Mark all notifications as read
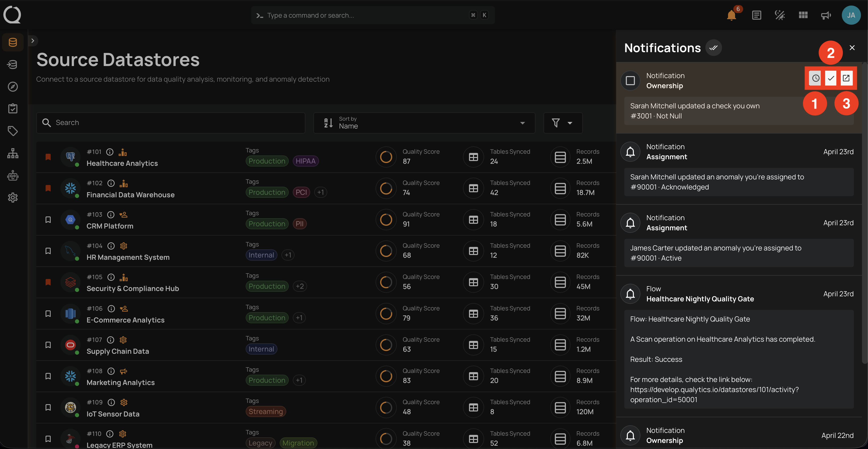 713,48
